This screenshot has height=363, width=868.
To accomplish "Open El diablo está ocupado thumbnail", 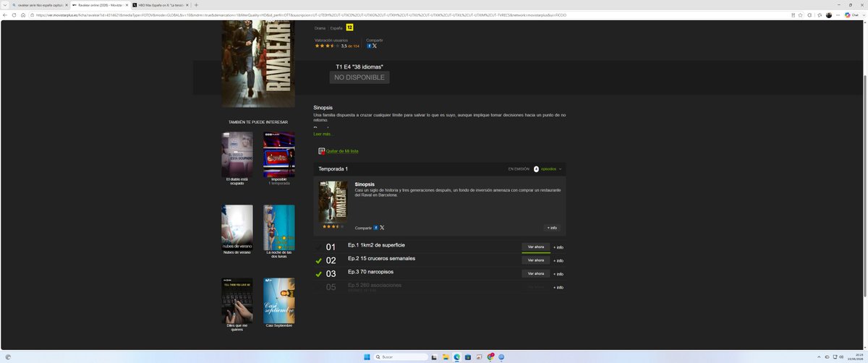I will click(237, 155).
